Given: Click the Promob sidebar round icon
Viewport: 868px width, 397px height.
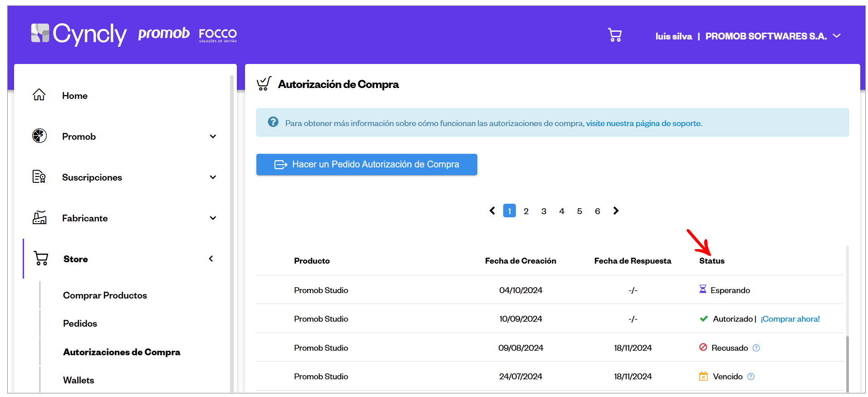Looking at the screenshot, I should pyautogui.click(x=39, y=136).
